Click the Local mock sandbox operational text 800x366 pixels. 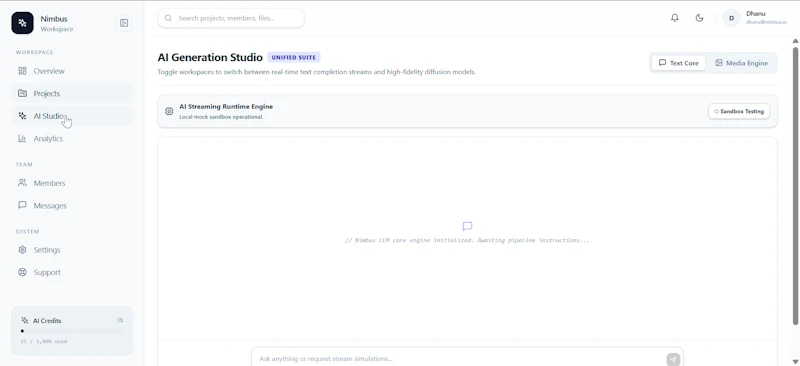[x=221, y=117]
